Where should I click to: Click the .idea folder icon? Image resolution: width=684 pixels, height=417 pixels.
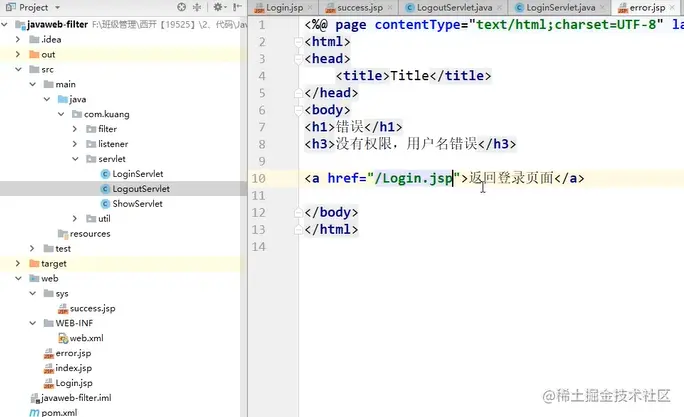34,39
